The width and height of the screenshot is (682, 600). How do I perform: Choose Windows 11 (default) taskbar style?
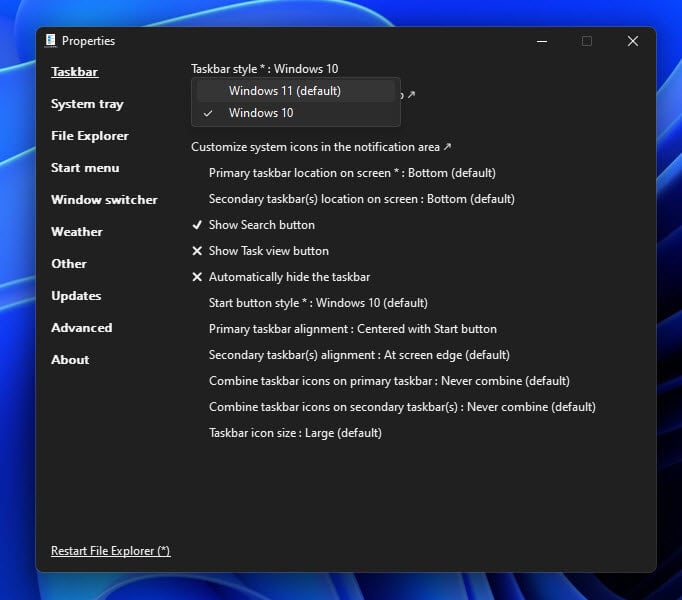coord(296,91)
